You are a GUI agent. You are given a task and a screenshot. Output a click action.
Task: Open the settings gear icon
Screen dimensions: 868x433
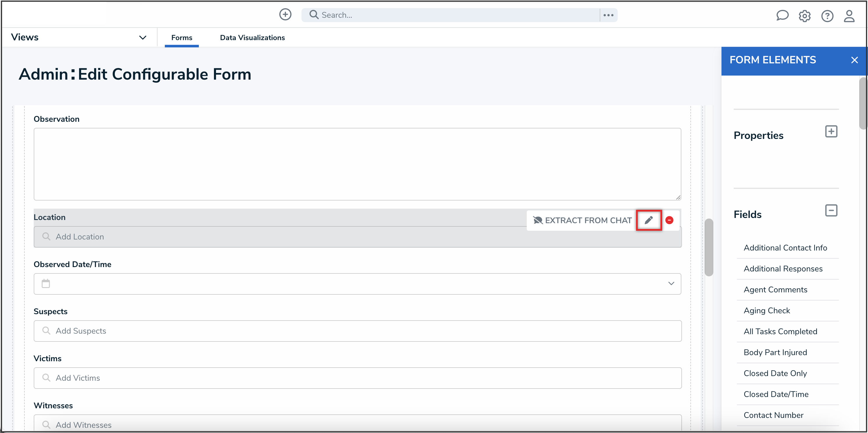pos(804,16)
